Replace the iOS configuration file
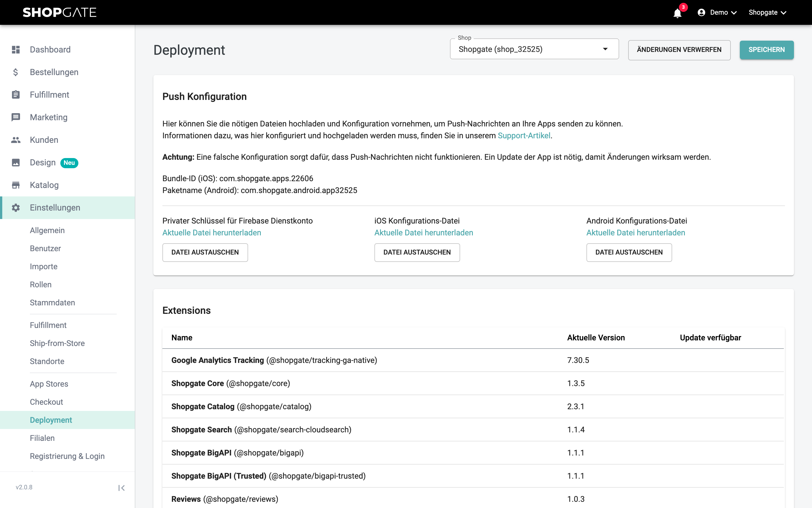This screenshot has width=812, height=508. [x=417, y=252]
